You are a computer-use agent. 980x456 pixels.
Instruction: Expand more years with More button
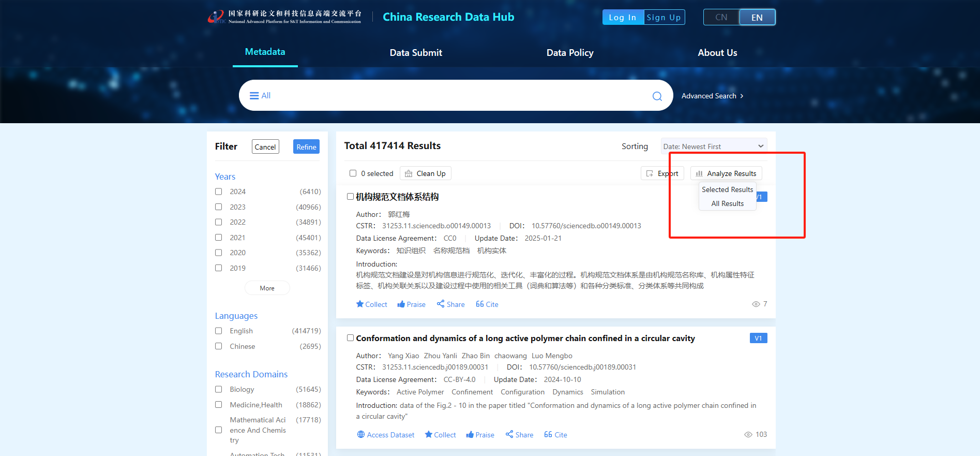[267, 288]
